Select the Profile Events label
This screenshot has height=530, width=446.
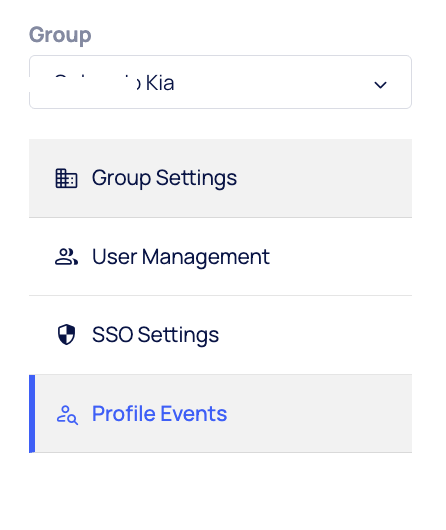coord(159,414)
